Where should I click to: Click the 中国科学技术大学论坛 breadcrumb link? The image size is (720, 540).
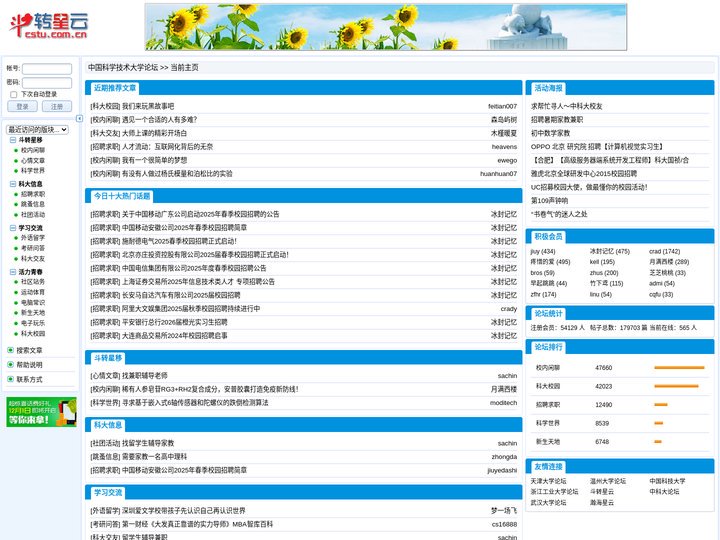point(123,68)
